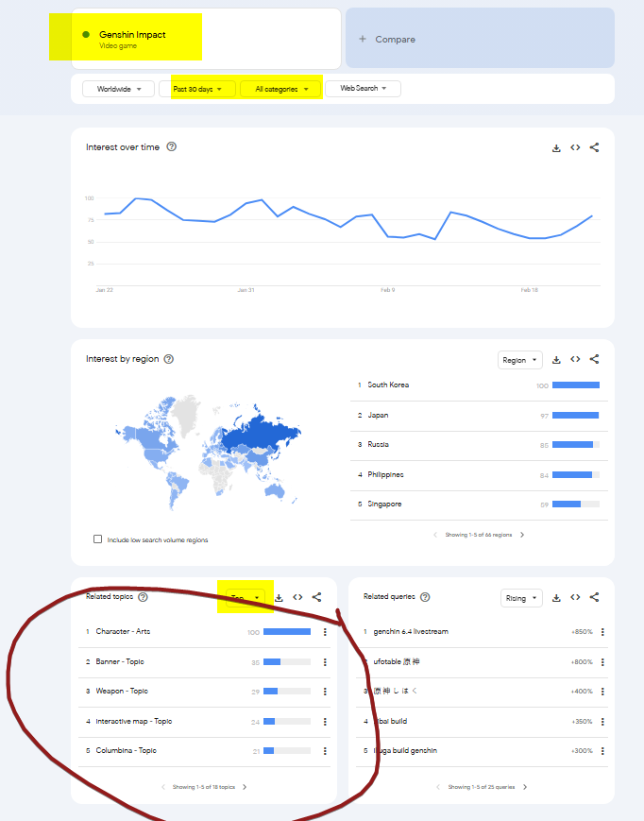The width and height of the screenshot is (644, 821).
Task: Open the Top dropdown in Related topics
Action: 246,598
